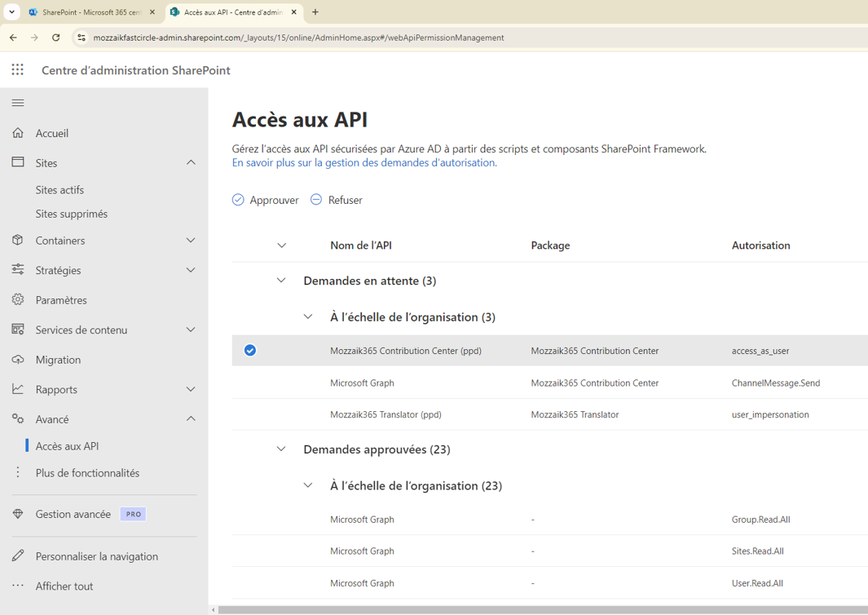Click the Avancé gears icon
868x615 pixels.
click(18, 419)
